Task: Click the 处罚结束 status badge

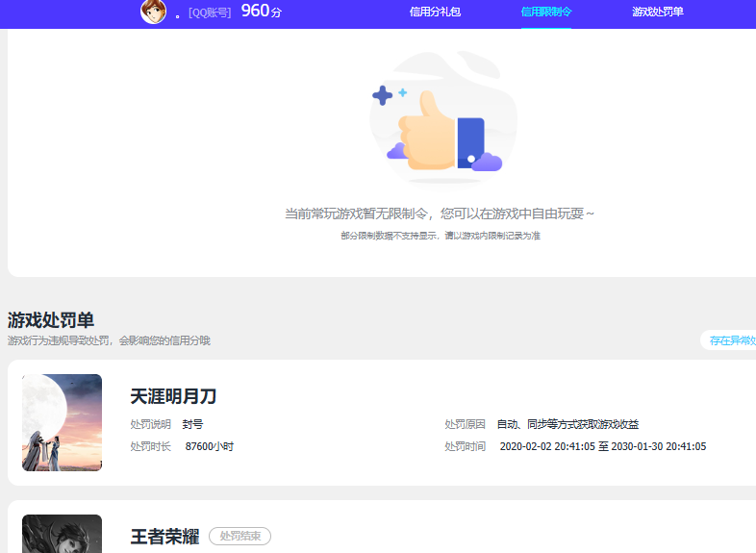Action: [x=239, y=536]
